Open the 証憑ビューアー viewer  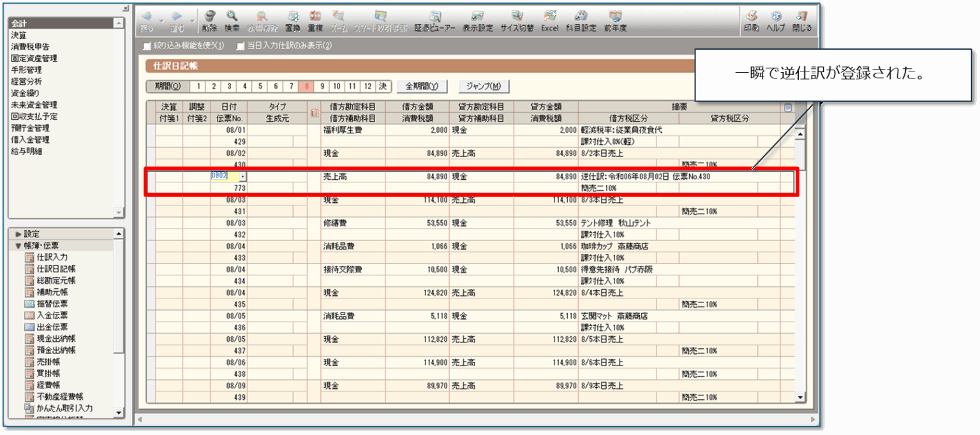point(434,20)
